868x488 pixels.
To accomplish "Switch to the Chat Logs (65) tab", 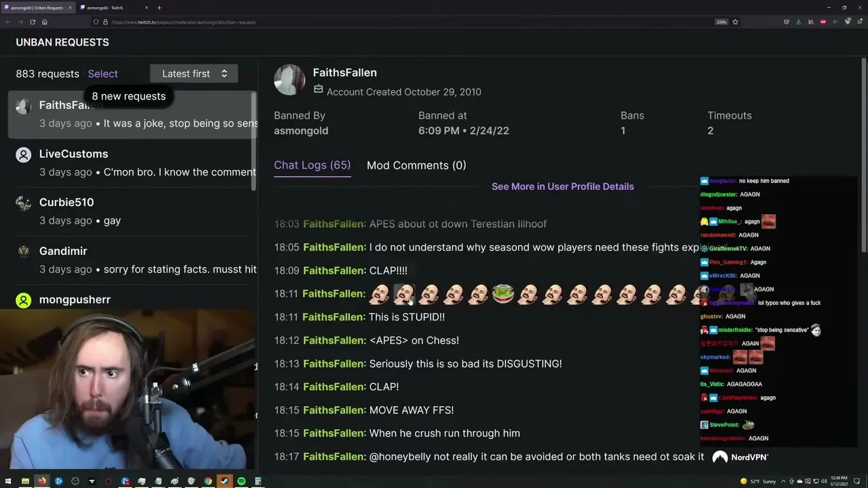I will (x=312, y=165).
